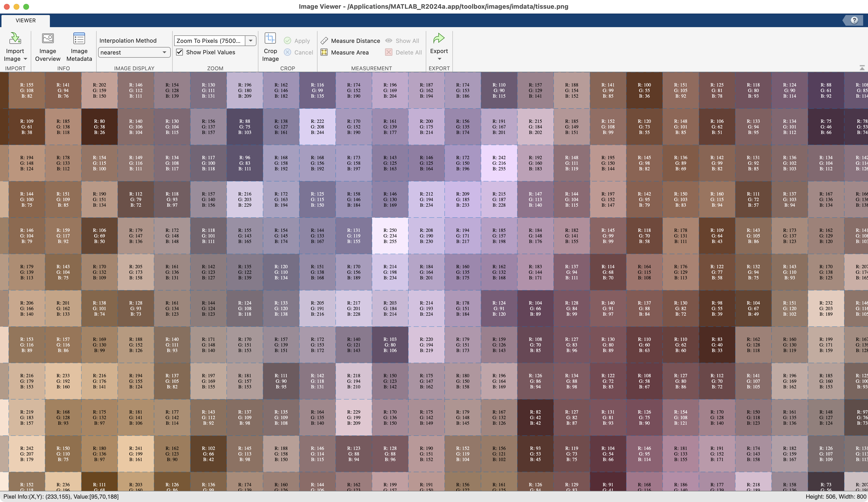
Task: Expand the Import Image dropdown arrow
Action: coord(25,59)
